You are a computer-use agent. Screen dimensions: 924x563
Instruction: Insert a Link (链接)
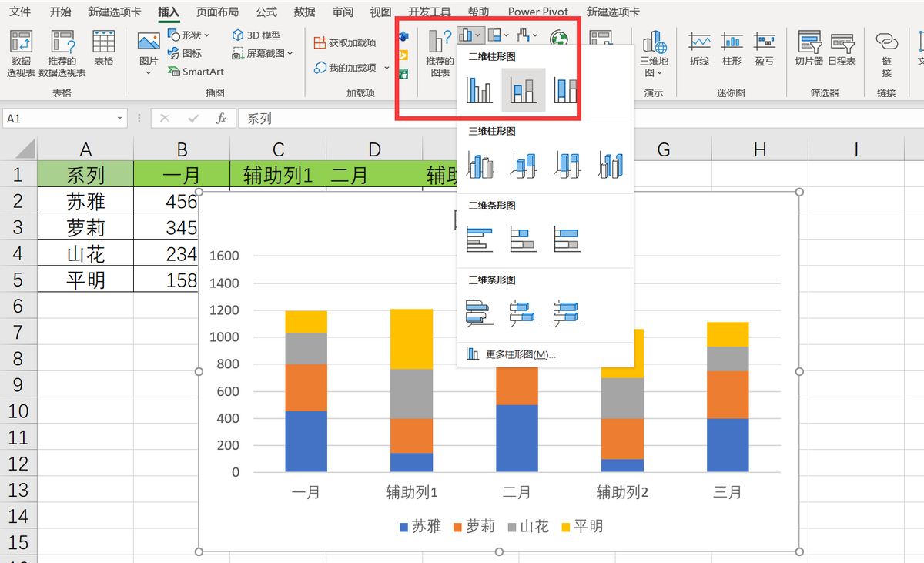click(886, 54)
